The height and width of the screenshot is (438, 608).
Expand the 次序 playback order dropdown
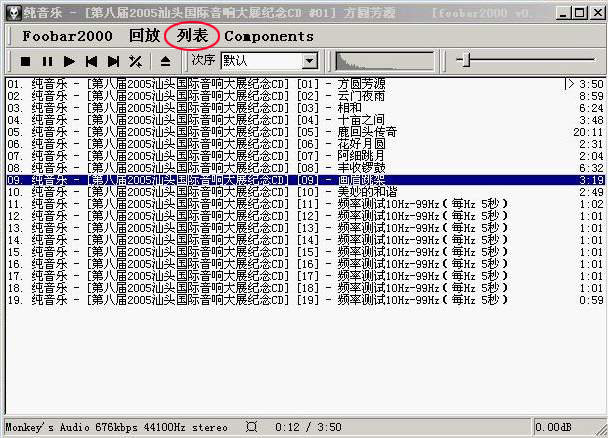coord(309,61)
